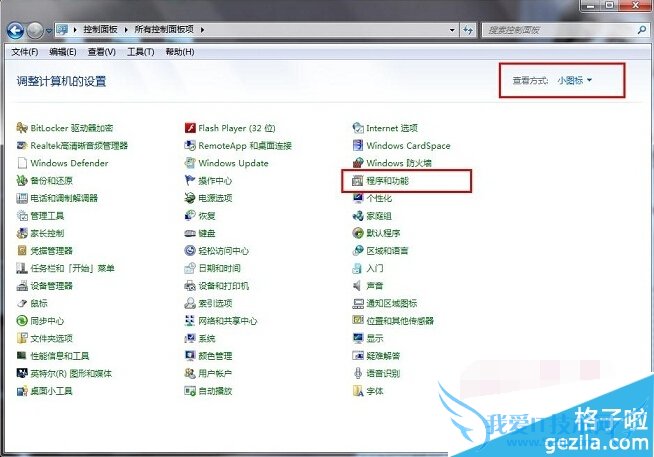Click the 所有控制面板项 breadcrumb
The width and height of the screenshot is (654, 457).
164,29
